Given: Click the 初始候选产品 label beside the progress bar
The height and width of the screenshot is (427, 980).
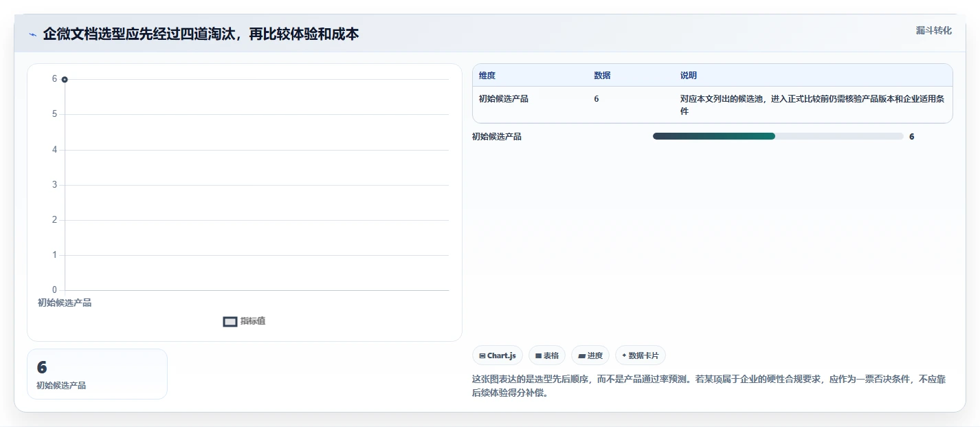Looking at the screenshot, I should [497, 137].
